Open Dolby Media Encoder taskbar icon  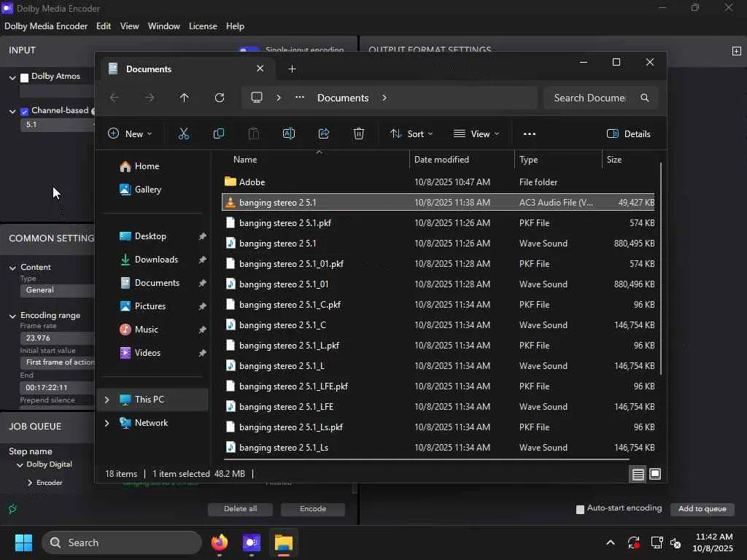(x=252, y=542)
